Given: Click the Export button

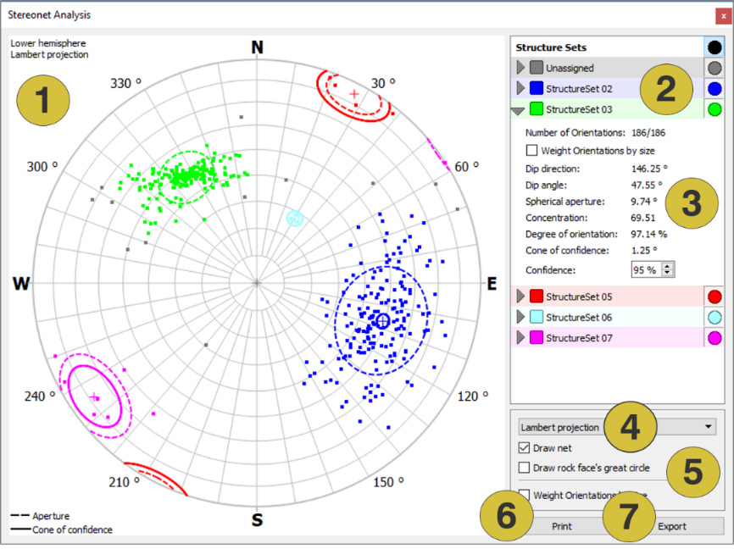Looking at the screenshot, I should pyautogui.click(x=672, y=526).
